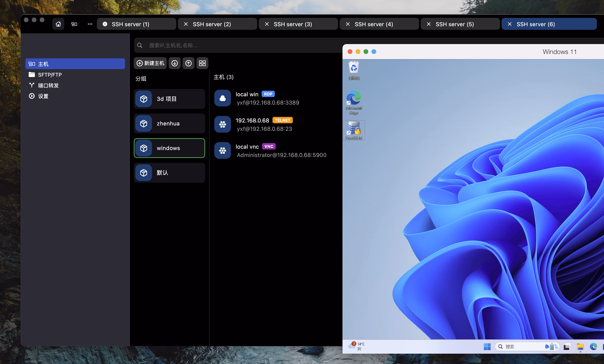Screen dimensions: 604x364
Task: Click the import hosts down-arrow icon
Action: (174, 63)
